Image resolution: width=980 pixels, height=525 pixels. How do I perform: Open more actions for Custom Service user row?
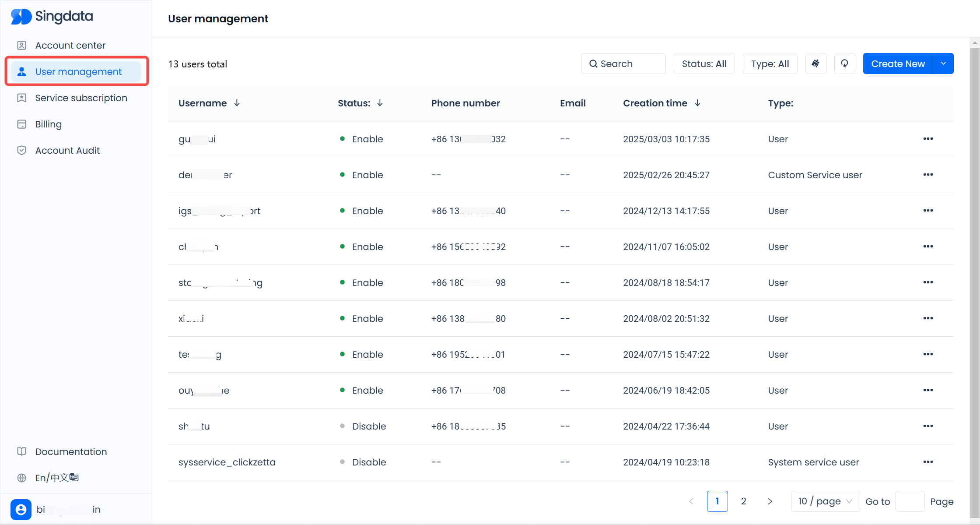pos(928,175)
